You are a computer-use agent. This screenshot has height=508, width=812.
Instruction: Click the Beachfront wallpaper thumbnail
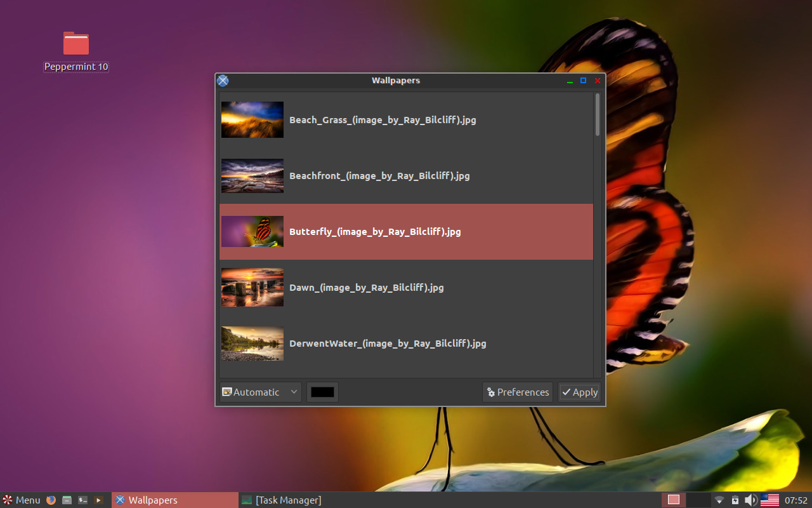pyautogui.click(x=252, y=176)
